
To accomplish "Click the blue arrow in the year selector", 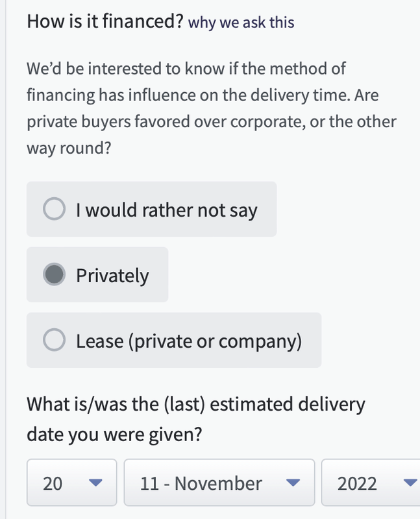I will [409, 483].
